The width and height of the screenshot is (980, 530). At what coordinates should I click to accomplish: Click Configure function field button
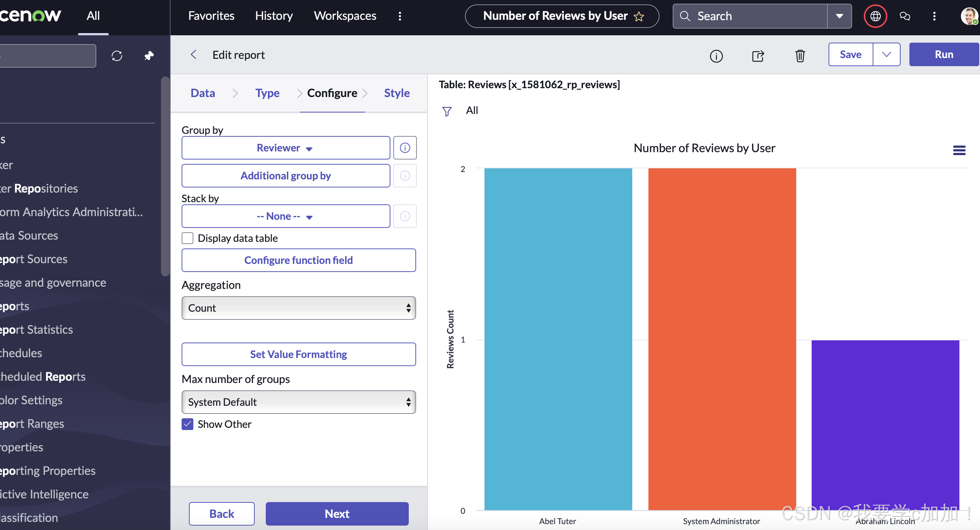pos(298,260)
